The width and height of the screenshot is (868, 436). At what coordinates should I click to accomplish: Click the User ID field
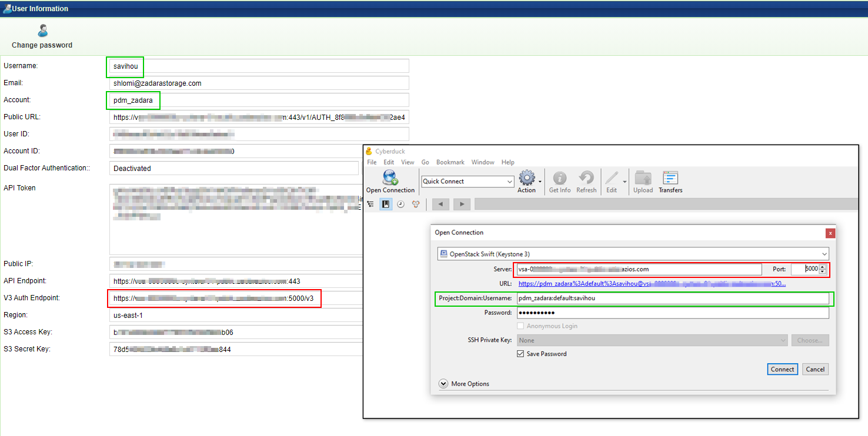(259, 134)
